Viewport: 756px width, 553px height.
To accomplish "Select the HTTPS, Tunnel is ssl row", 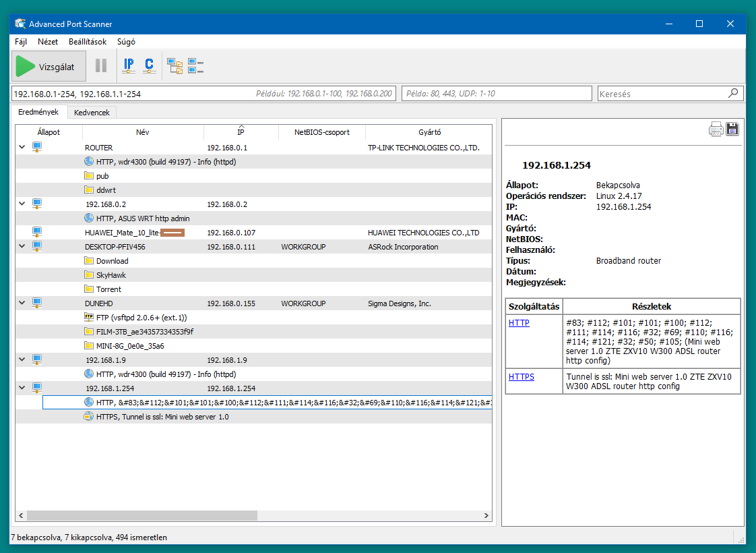I will click(x=253, y=417).
